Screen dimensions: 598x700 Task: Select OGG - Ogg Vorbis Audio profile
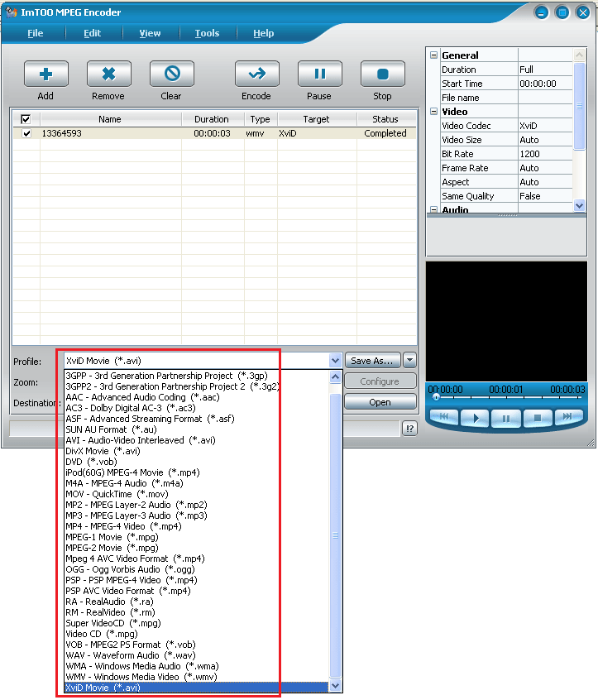[196, 569]
